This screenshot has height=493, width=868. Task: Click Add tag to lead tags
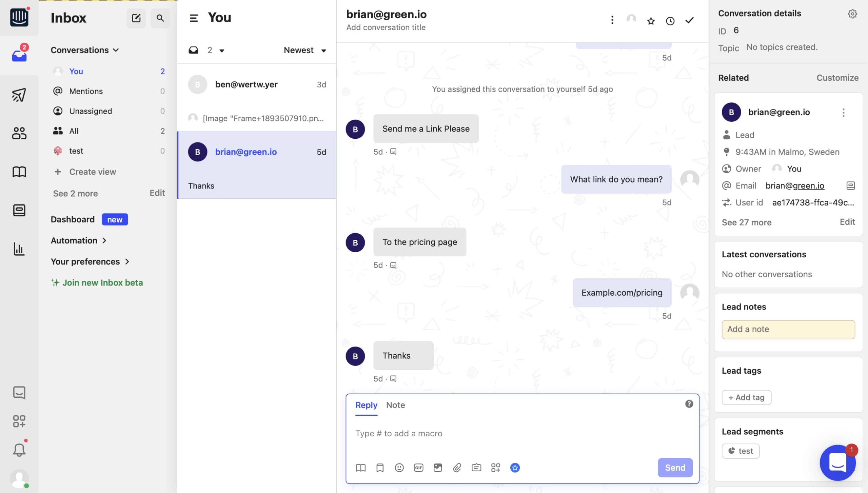746,397
